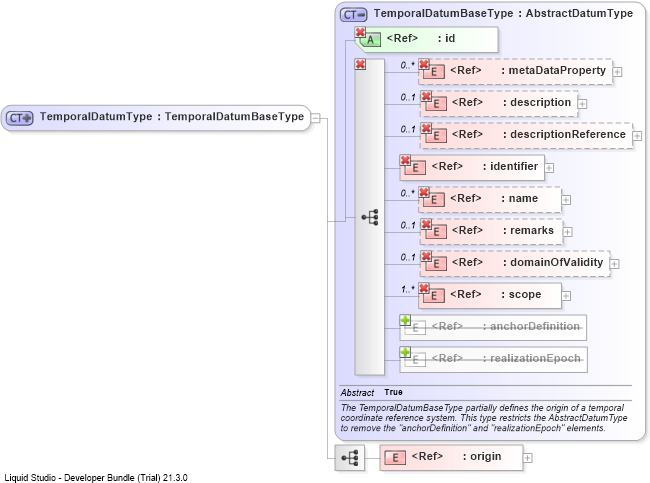Expand the domainOfValidity element
Viewport: 650px width, 483px height.
click(615, 264)
